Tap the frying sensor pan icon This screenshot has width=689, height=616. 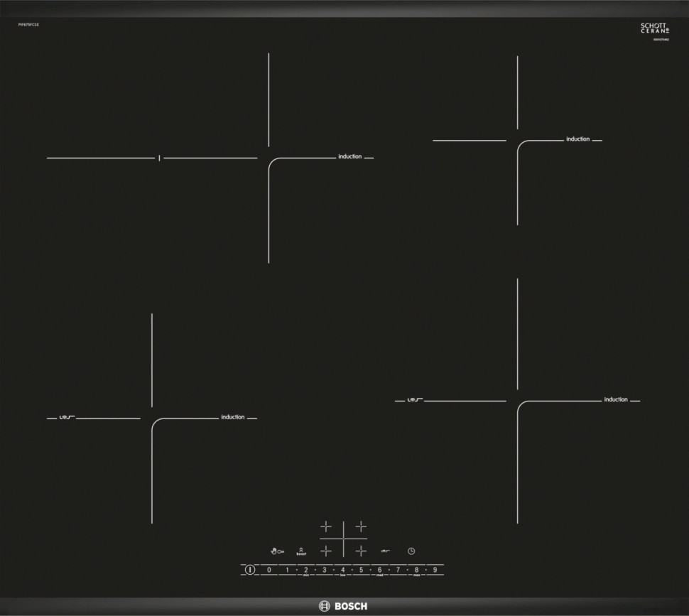pos(385,551)
